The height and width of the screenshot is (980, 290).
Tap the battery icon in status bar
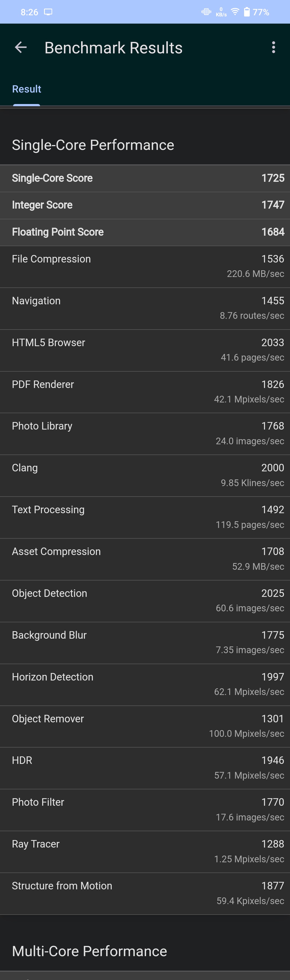point(247,12)
